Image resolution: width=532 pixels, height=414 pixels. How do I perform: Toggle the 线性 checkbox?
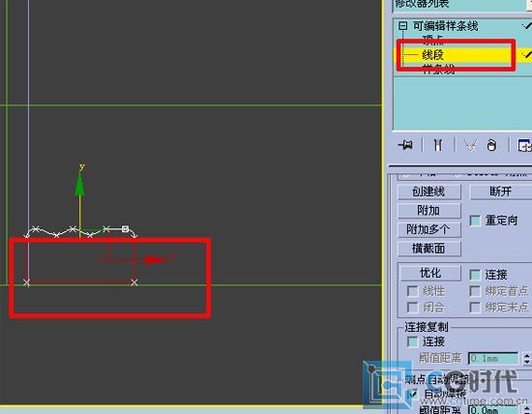pos(413,291)
